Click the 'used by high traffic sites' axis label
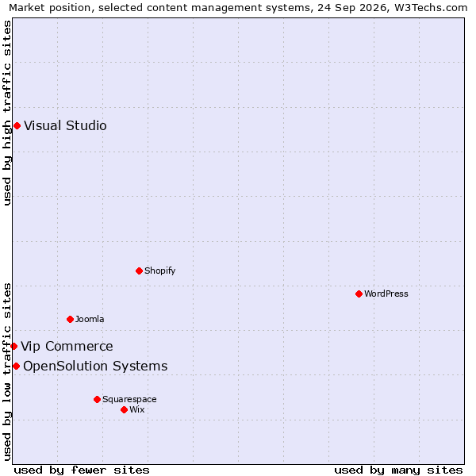This screenshot has width=476, height=476. [6, 113]
